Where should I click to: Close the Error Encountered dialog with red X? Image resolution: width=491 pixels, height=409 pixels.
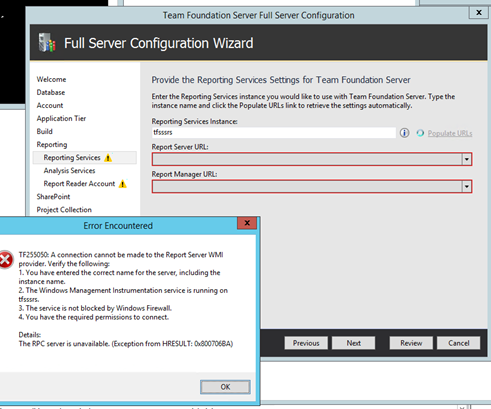pos(247,223)
